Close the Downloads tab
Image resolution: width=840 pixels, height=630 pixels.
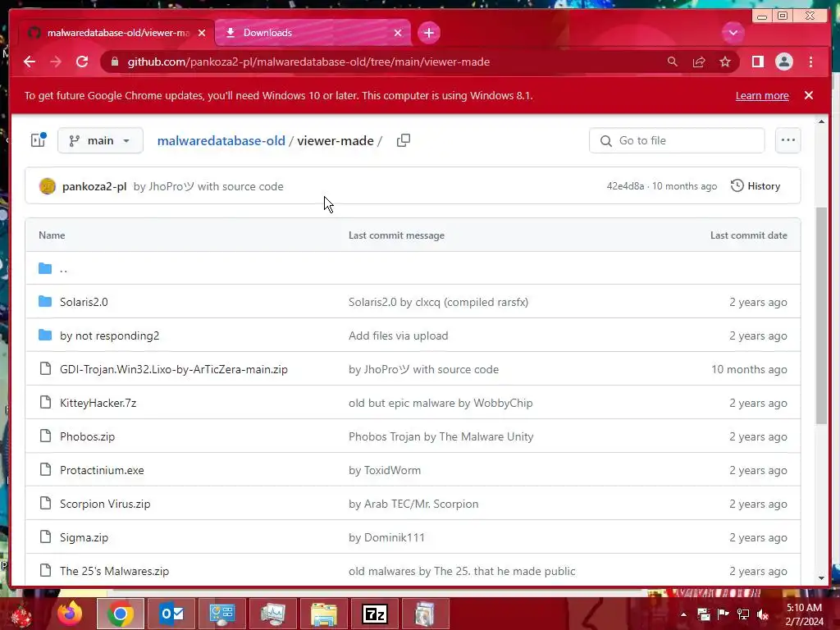[x=398, y=33]
